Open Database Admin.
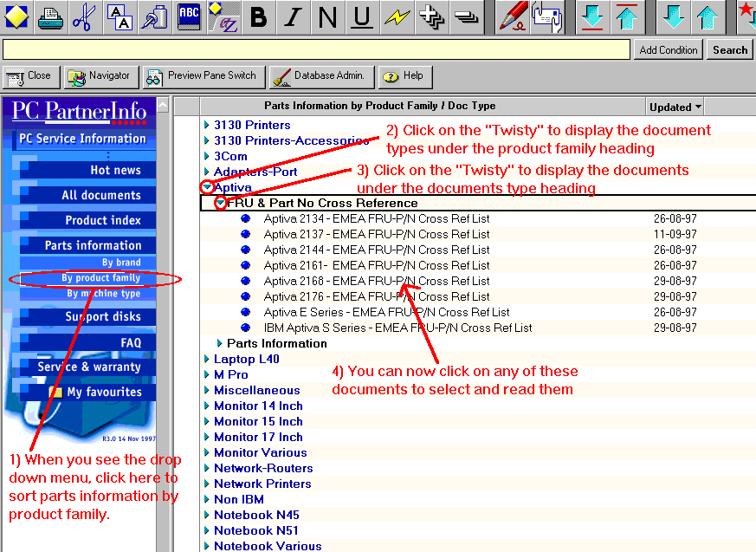756x552 pixels. [319, 76]
